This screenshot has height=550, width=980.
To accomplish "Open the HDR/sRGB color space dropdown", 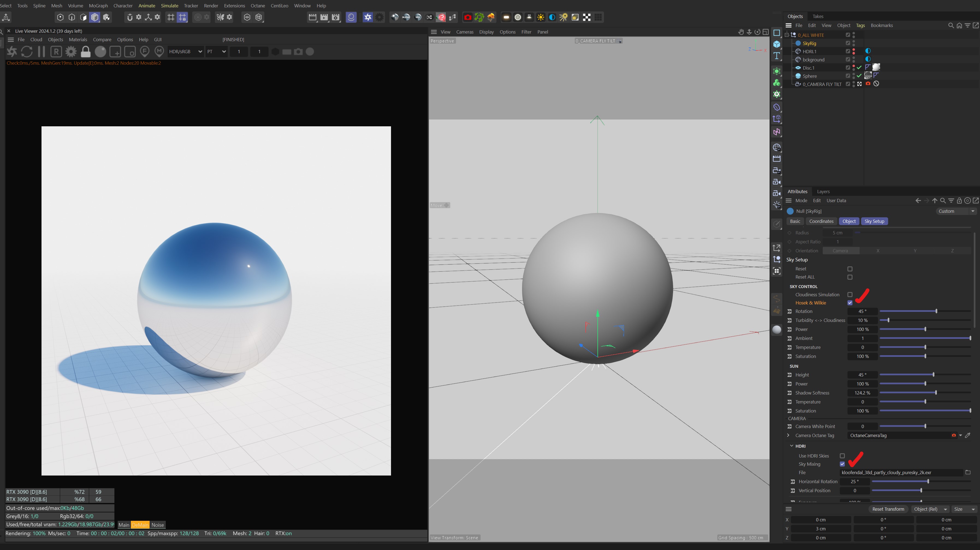I will tap(185, 52).
